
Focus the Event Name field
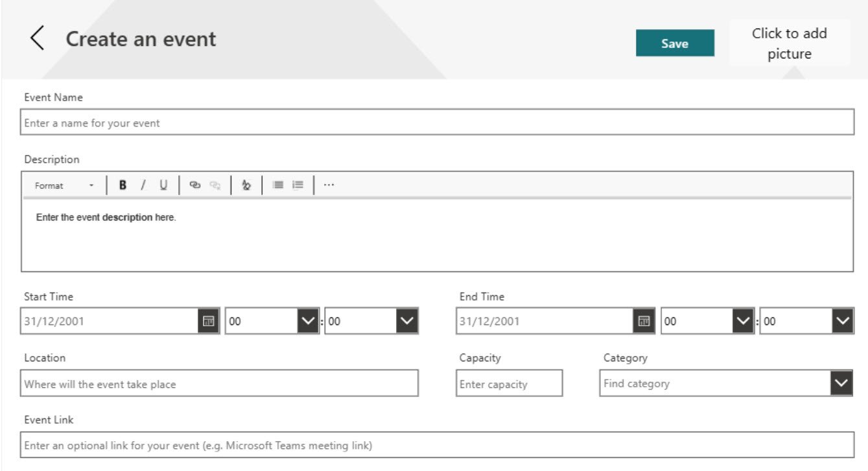click(437, 123)
